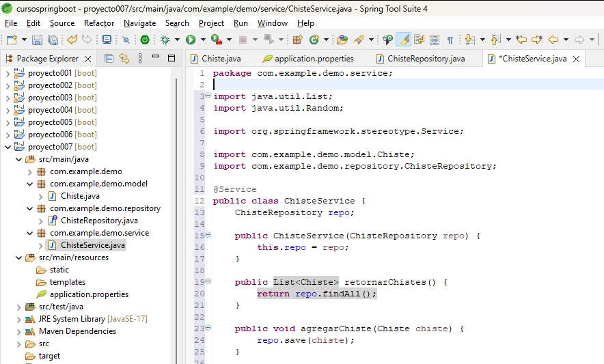This screenshot has width=604, height=364.
Task: Toggle Block Selection Mode icon
Action: [435, 40]
